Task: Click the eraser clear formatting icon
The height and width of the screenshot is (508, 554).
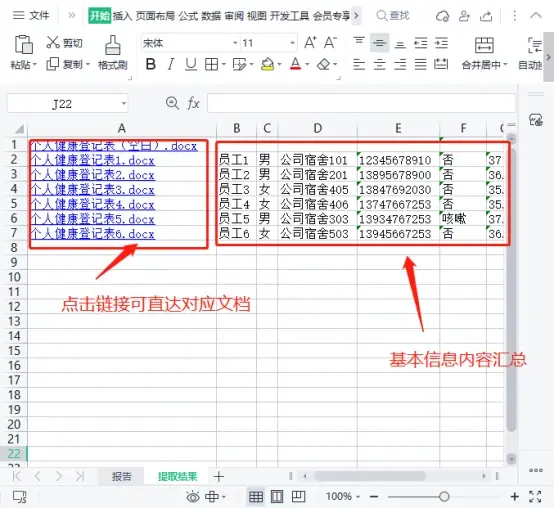Action: pyautogui.click(x=323, y=64)
